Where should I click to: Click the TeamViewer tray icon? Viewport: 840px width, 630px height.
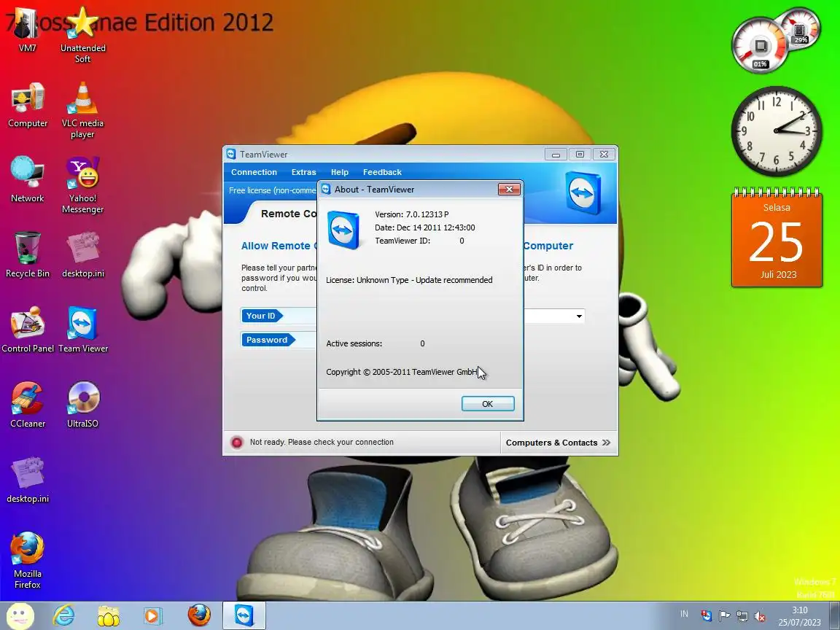coord(707,615)
